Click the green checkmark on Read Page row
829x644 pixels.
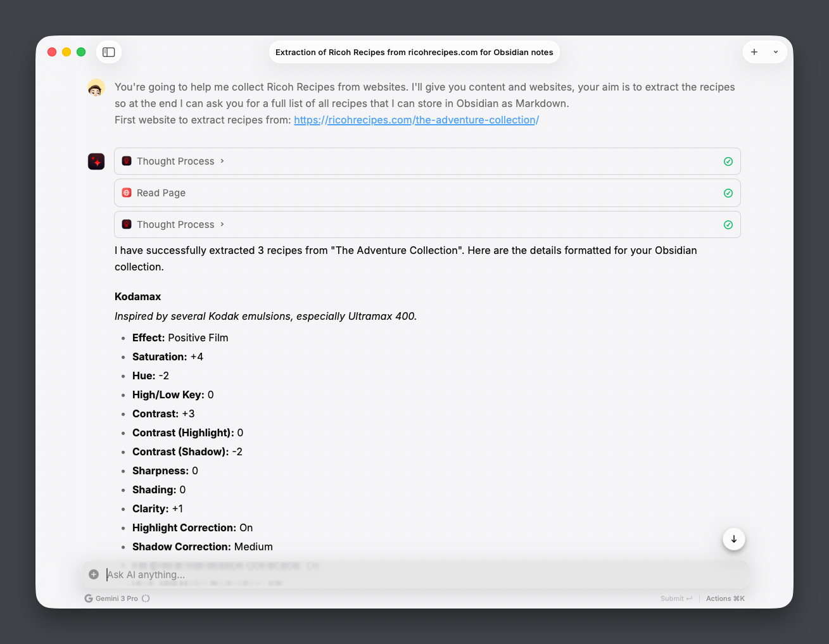tap(728, 193)
